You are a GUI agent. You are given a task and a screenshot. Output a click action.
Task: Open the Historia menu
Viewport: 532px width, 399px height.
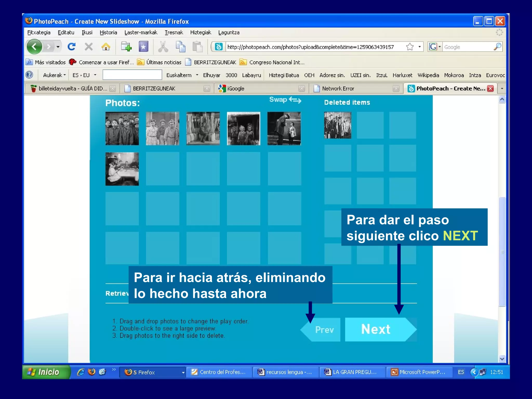(x=108, y=32)
